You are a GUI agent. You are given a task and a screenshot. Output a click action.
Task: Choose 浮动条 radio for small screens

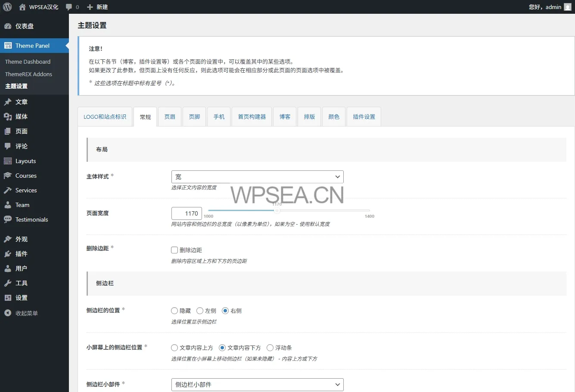click(270, 348)
